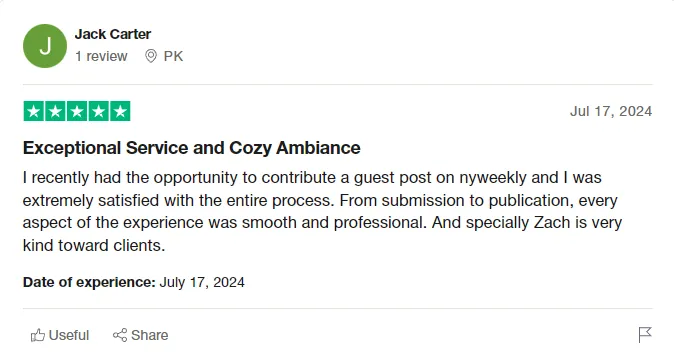Click the review body paragraph text

click(x=322, y=211)
